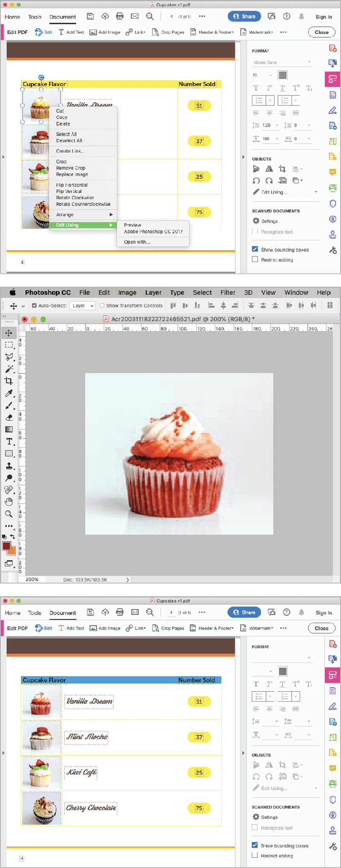Select the Dodge tool in Photoshop
Viewport: 341px width, 868px height.
click(x=9, y=478)
